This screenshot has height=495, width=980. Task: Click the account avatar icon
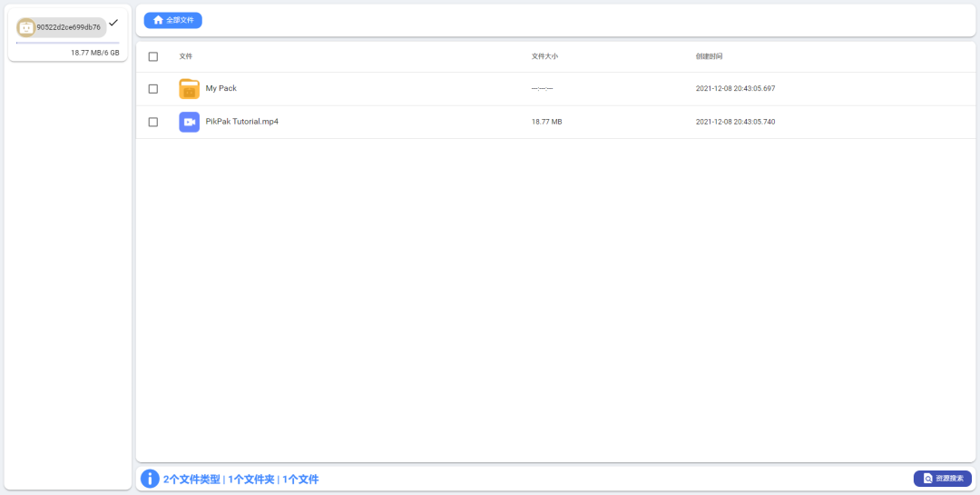coord(26,27)
